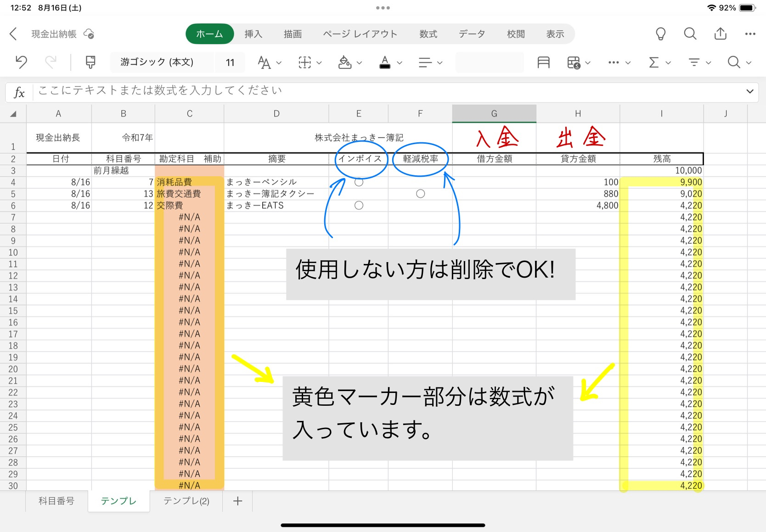
Task: Open the font formatting dropdown arrow
Action: pyautogui.click(x=279, y=63)
